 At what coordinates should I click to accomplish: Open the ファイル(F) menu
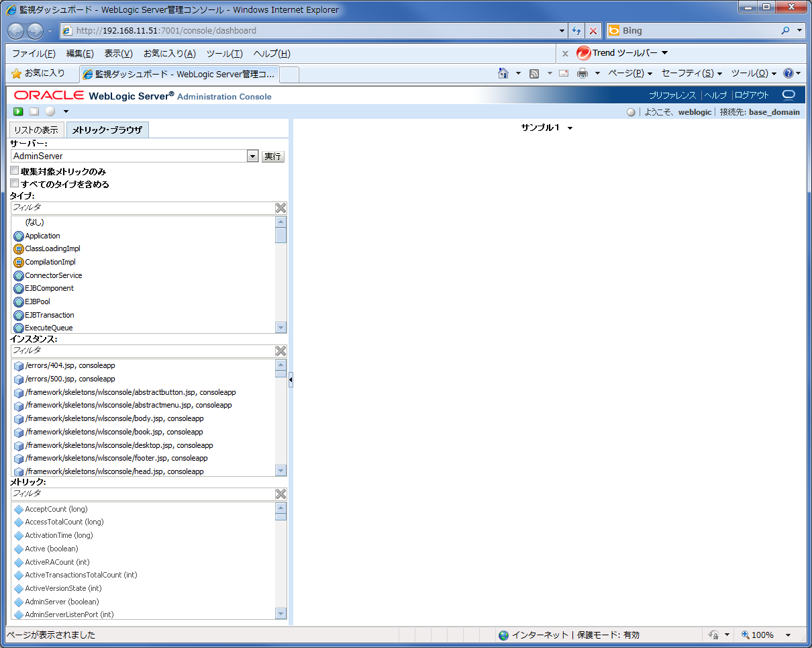coord(34,54)
